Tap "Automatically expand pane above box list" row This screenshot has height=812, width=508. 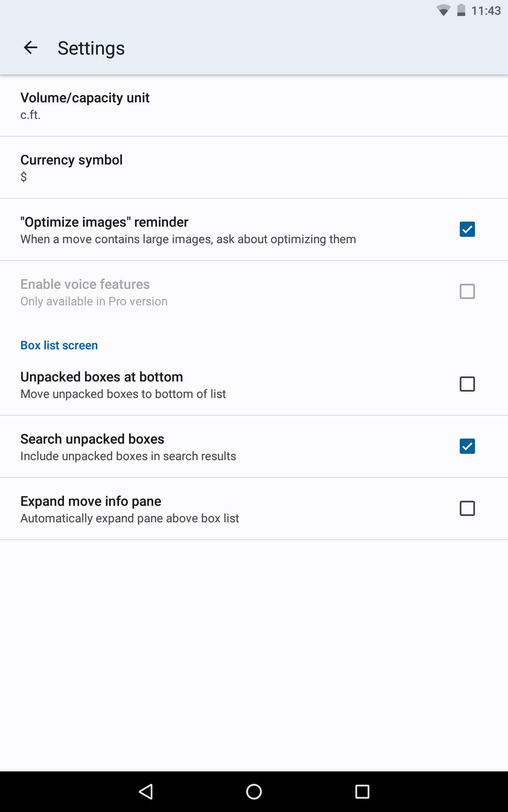(x=254, y=509)
